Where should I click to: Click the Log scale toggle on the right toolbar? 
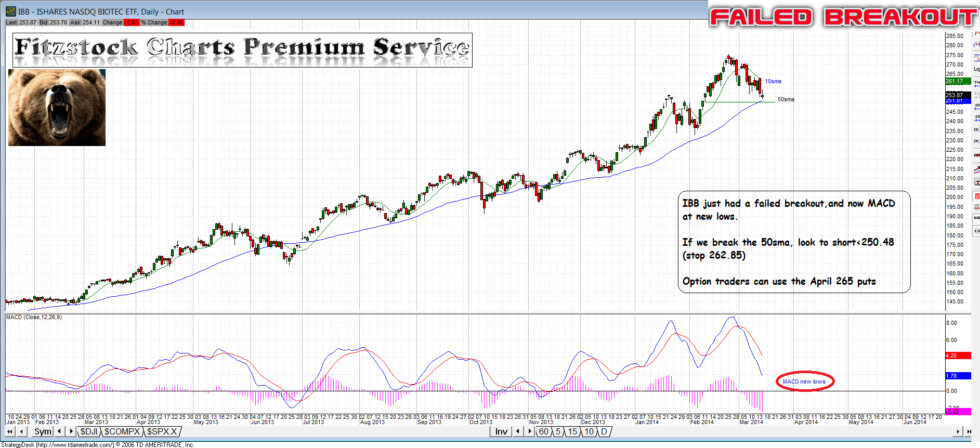click(x=976, y=69)
